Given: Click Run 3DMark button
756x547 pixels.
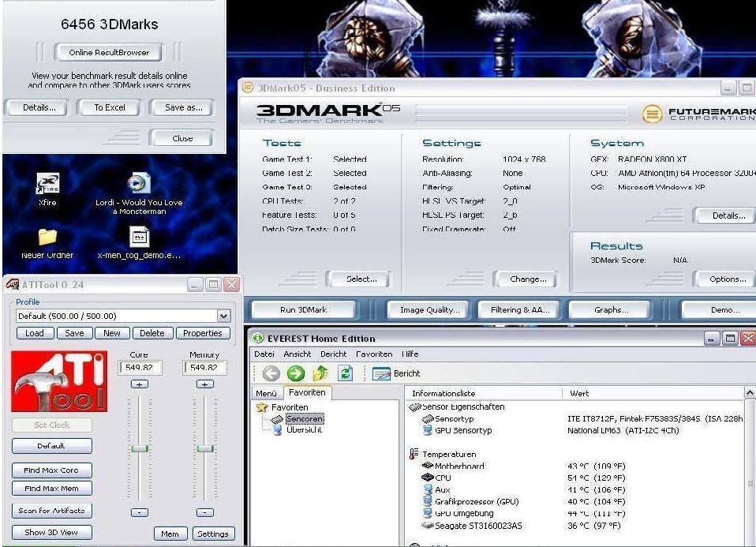Looking at the screenshot, I should [x=303, y=309].
